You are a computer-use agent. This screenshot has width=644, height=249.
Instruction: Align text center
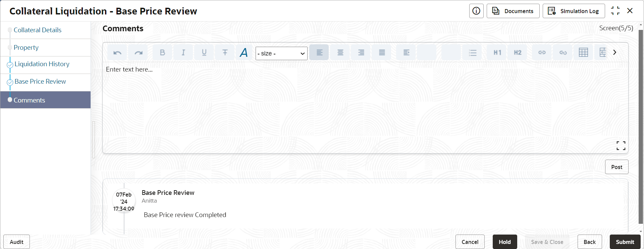[x=340, y=52]
